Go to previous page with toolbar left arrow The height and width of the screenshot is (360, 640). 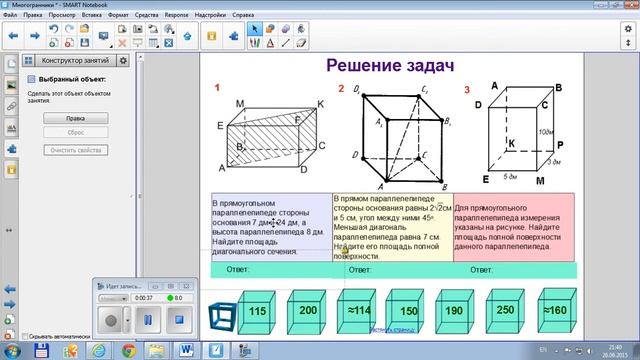coord(13,36)
